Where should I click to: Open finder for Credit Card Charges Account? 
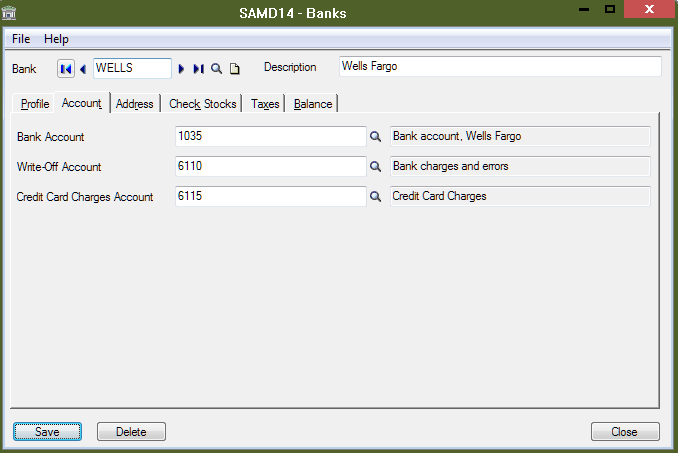coord(377,197)
